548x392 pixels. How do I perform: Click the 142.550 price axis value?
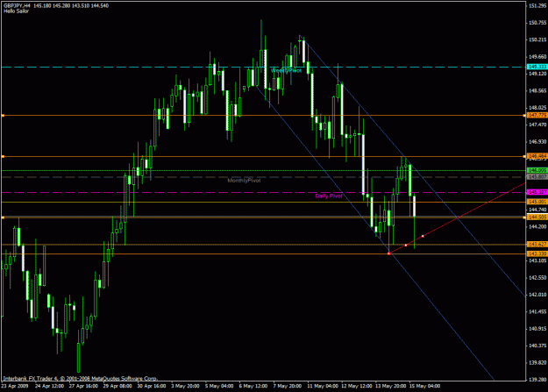coord(537,278)
